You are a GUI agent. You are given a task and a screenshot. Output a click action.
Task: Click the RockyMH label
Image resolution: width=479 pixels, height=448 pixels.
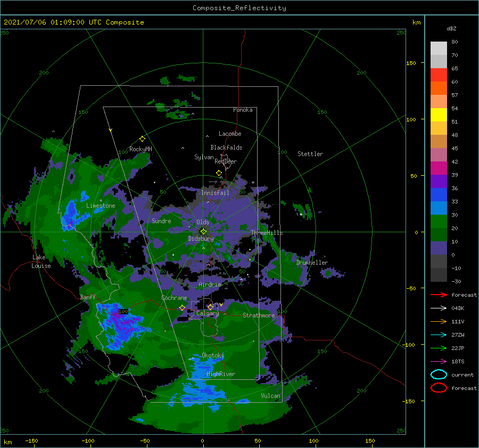point(141,149)
